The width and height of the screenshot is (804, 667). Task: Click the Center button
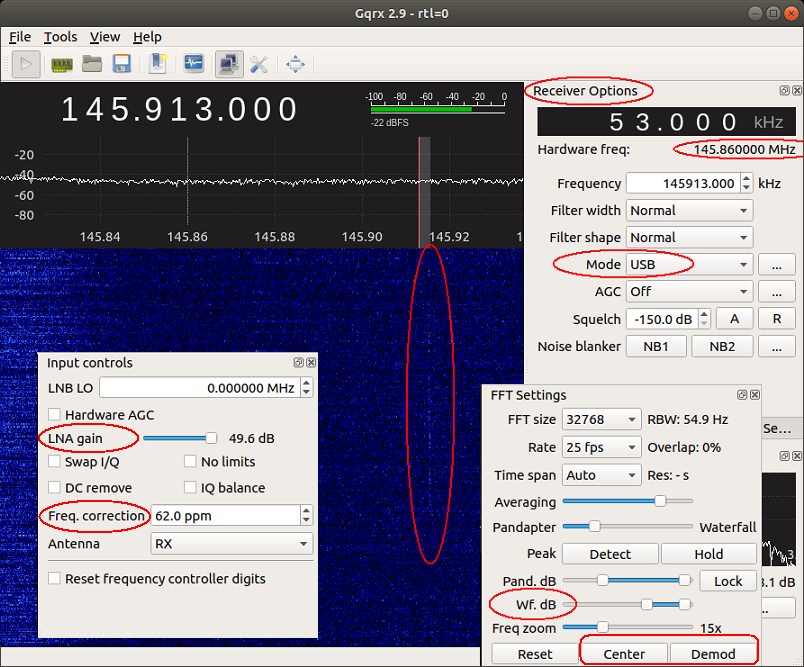[624, 654]
